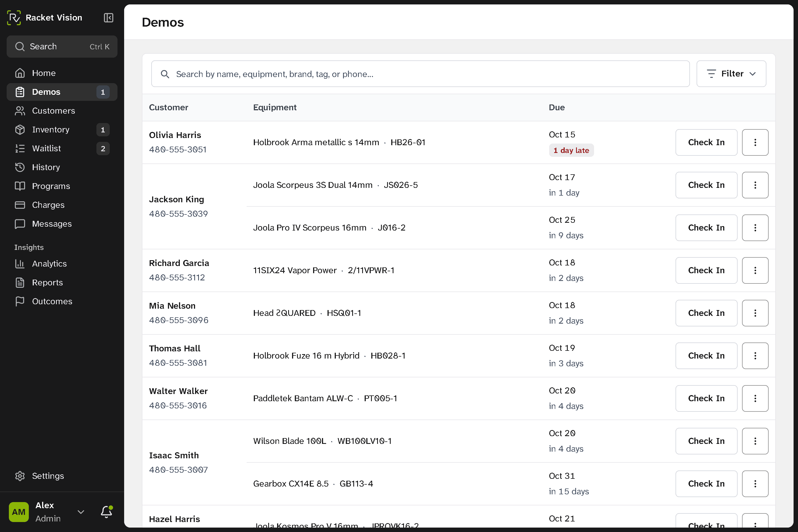798x532 pixels.
Task: Click the Customer column header
Action: 168,108
